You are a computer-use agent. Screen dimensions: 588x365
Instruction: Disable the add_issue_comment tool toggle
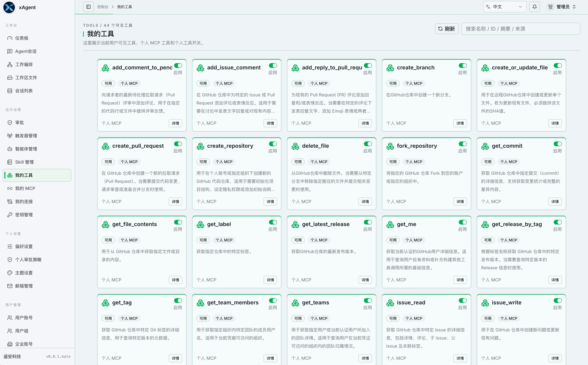(x=273, y=66)
